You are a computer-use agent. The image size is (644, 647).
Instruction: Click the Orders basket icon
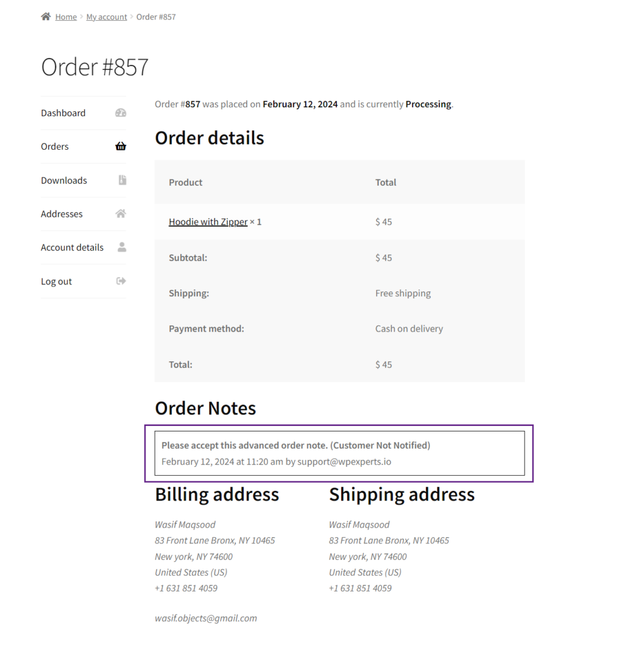click(x=121, y=146)
